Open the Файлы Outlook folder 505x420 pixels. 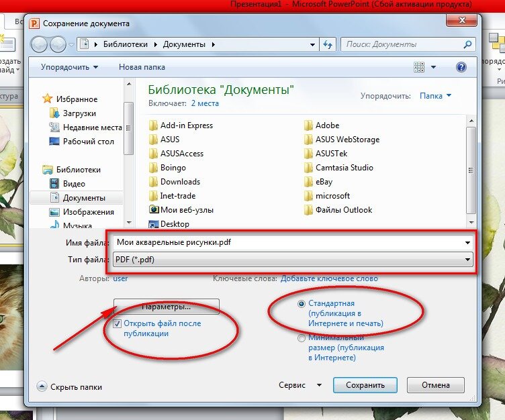pyautogui.click(x=338, y=210)
